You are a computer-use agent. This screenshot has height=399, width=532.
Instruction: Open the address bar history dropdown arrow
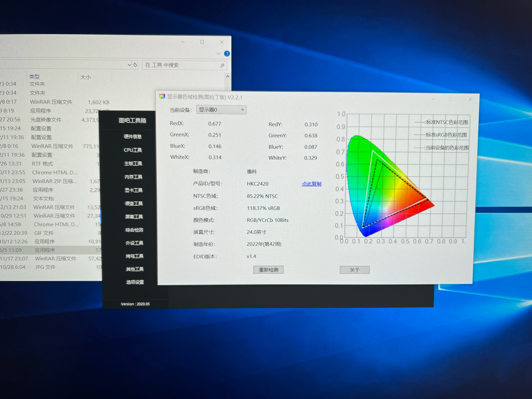click(129, 65)
